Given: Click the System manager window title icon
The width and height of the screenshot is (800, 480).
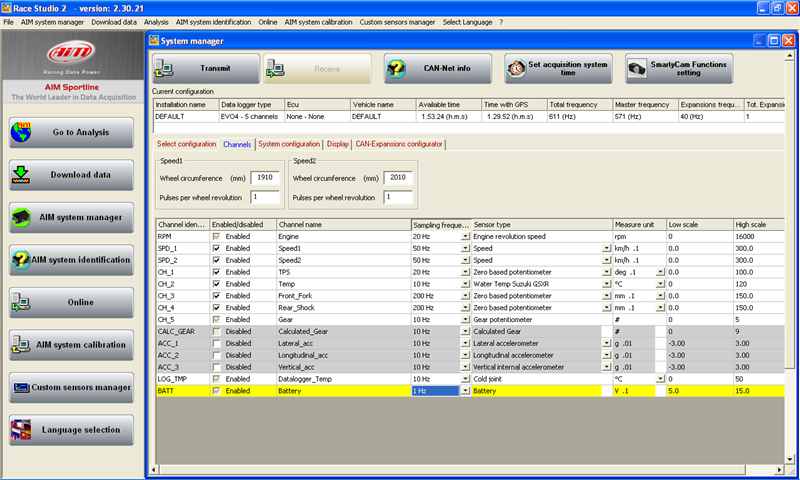Looking at the screenshot, I should [x=154, y=41].
